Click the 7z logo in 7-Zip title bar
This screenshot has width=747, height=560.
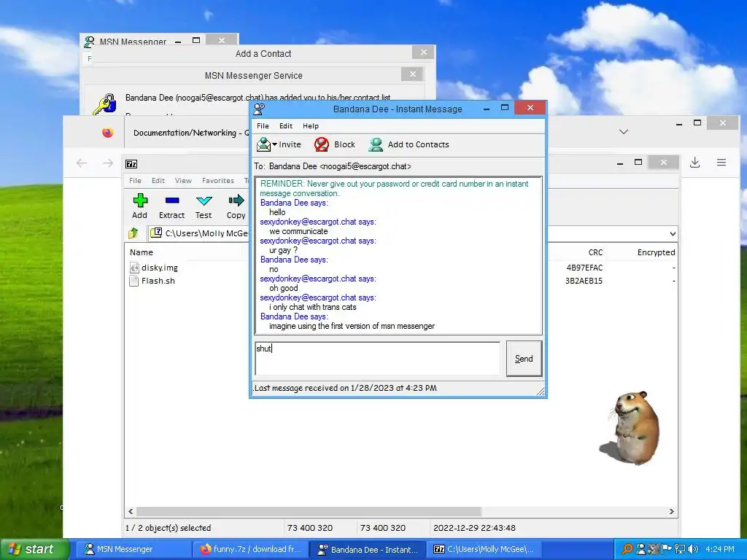click(131, 164)
